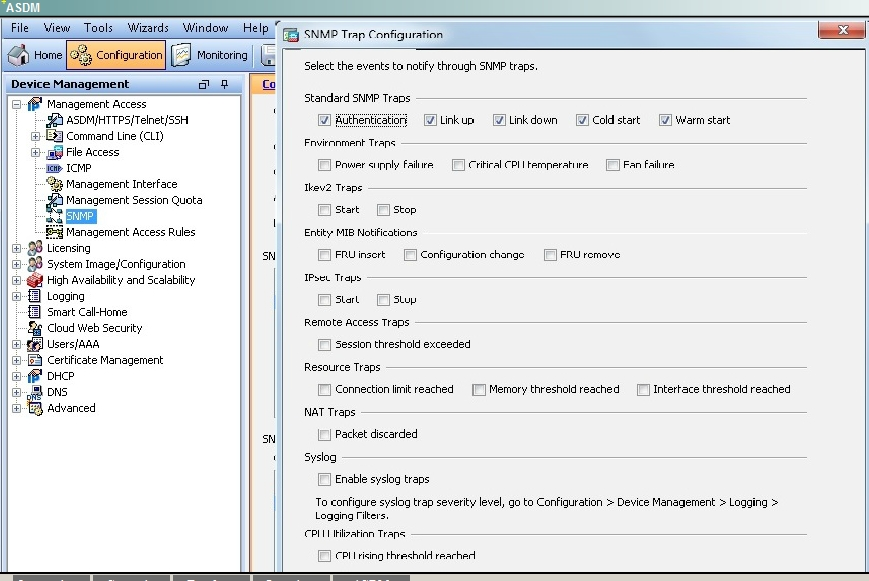The height and width of the screenshot is (581, 869).
Task: Click the Users/AAA icon
Action: click(x=35, y=344)
